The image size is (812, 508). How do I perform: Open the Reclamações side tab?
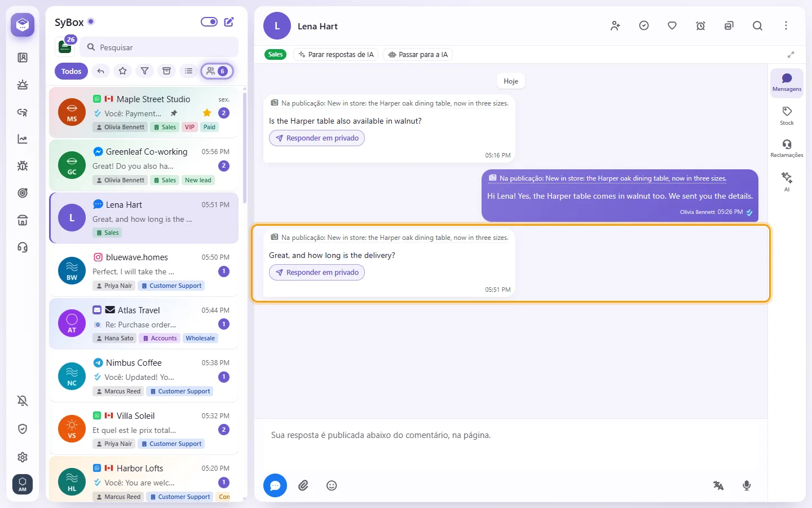pyautogui.click(x=787, y=148)
